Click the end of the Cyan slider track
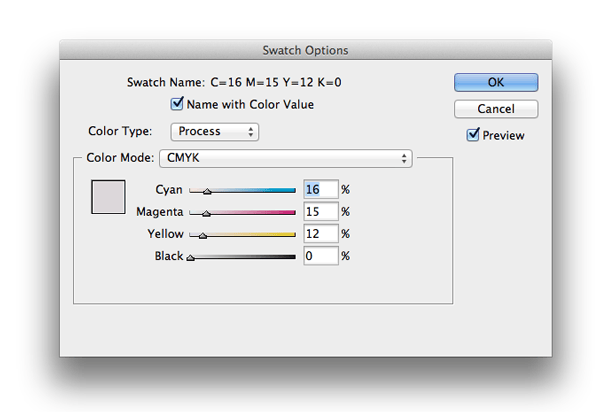This screenshot has height=412, width=600. pos(294,190)
